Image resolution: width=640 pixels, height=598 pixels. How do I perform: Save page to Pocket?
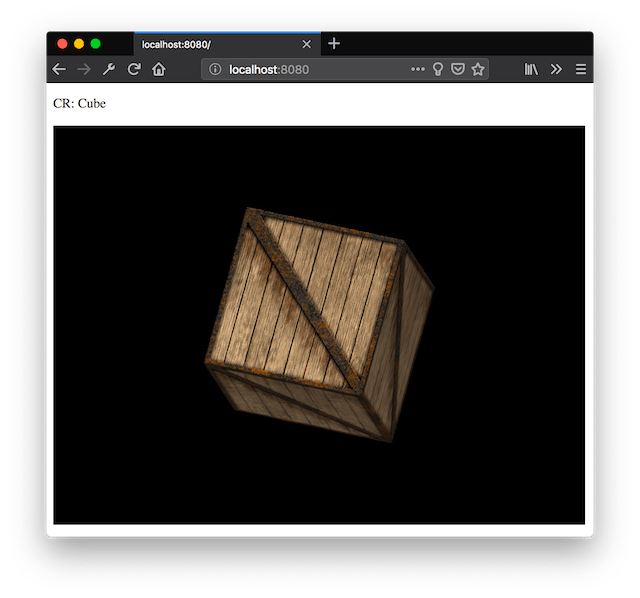click(457, 69)
